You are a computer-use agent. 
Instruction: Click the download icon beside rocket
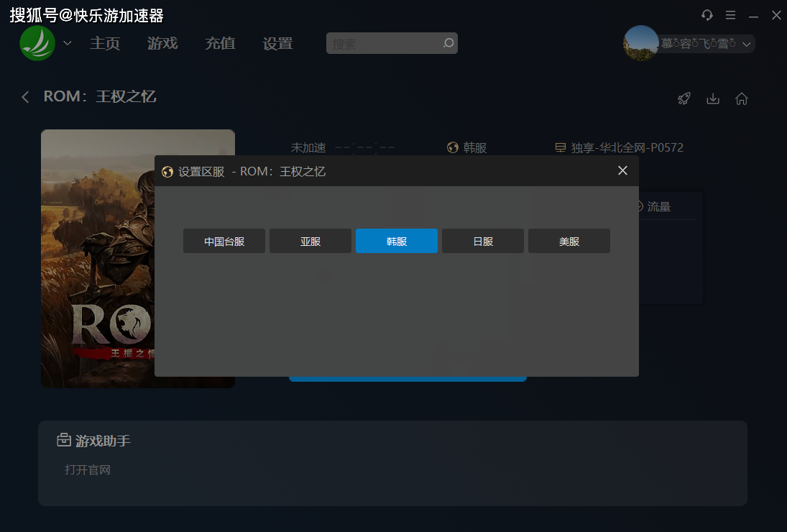[713, 99]
